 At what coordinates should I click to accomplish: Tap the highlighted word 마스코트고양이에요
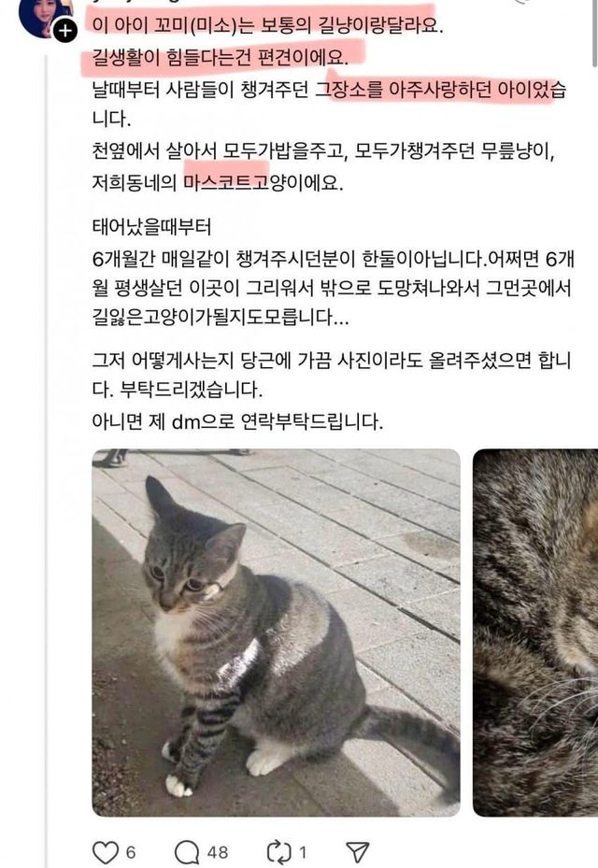(263, 182)
